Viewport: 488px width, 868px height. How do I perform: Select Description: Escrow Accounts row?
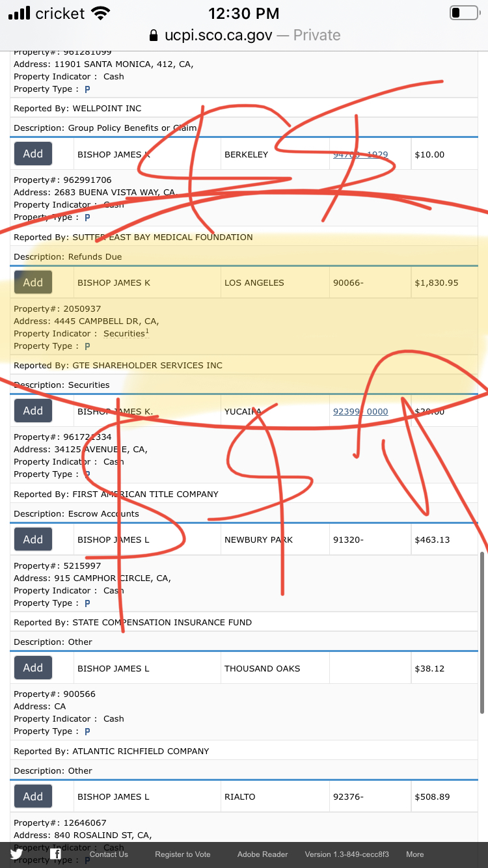(x=244, y=513)
